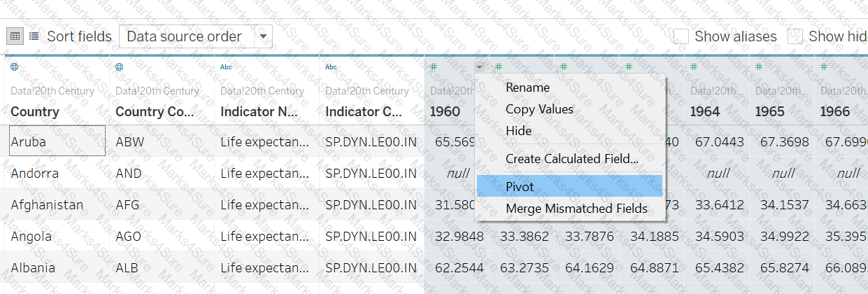Click the Albania cell

pos(57,267)
